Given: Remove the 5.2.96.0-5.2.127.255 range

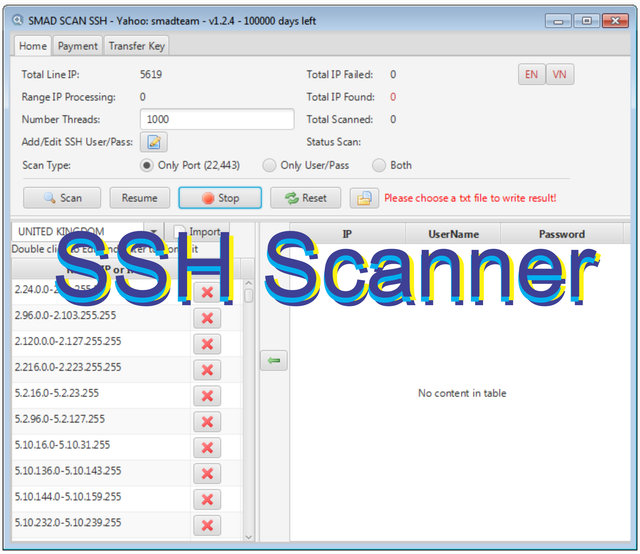Looking at the screenshot, I should coord(207,422).
